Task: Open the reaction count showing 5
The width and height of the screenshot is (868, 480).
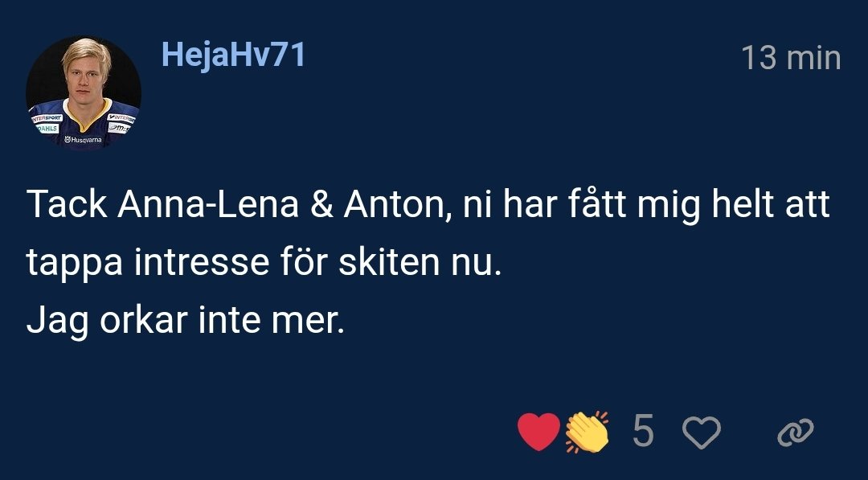Action: [643, 433]
